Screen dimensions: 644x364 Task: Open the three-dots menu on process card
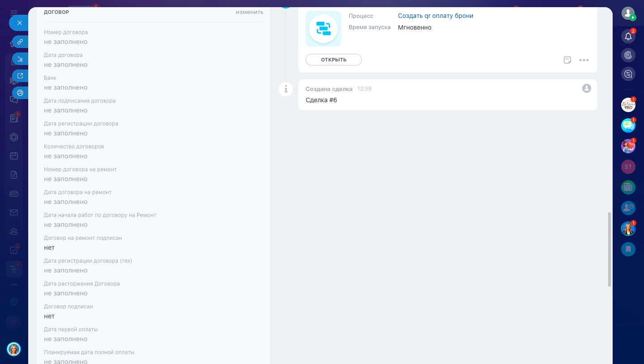[x=584, y=60]
